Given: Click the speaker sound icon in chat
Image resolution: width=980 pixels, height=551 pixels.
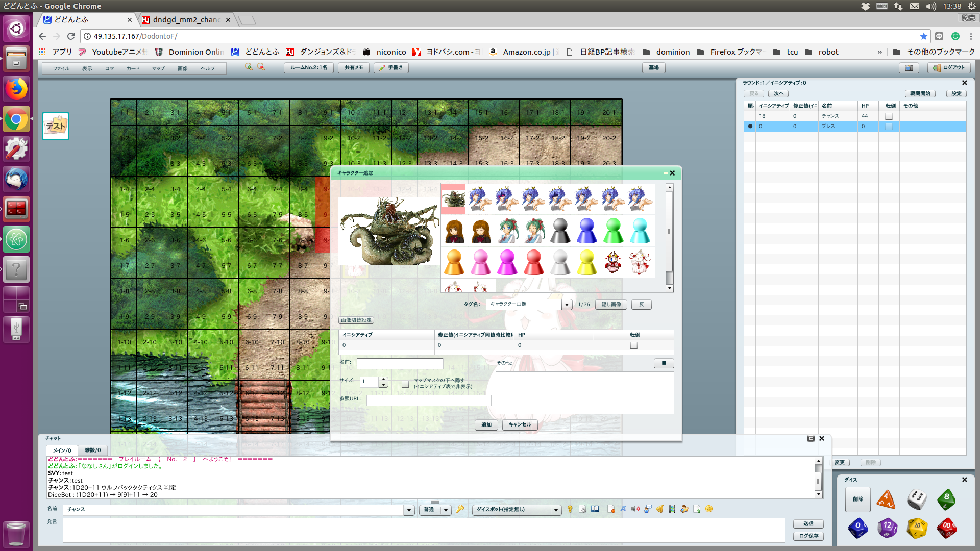Looking at the screenshot, I should tap(635, 509).
